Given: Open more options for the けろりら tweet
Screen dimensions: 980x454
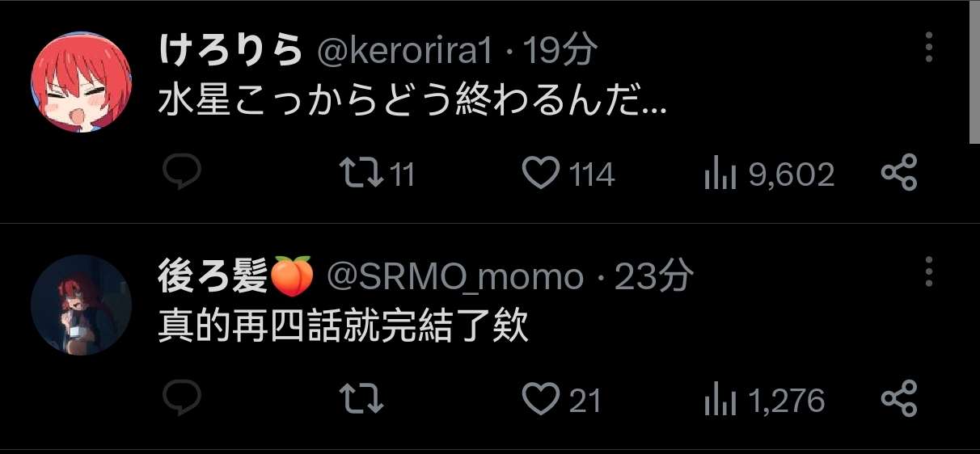Looking at the screenshot, I should tap(929, 48).
